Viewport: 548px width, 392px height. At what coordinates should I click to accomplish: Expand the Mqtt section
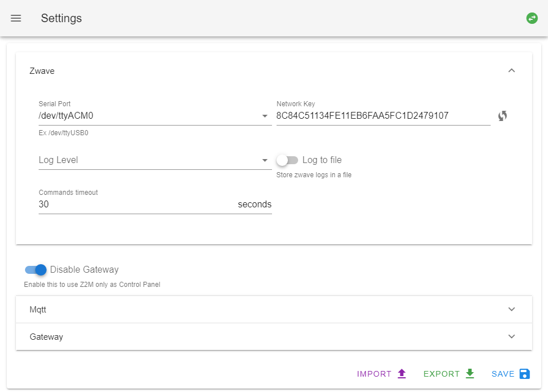point(274,310)
